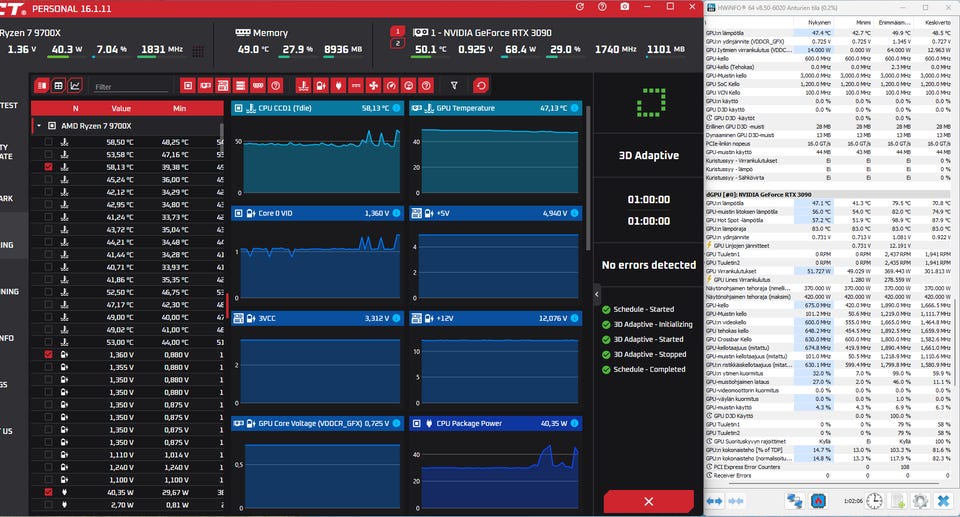Expand HWiNFO GPU D3D Käyttö row
This screenshot has width=960, height=517.
point(710,415)
